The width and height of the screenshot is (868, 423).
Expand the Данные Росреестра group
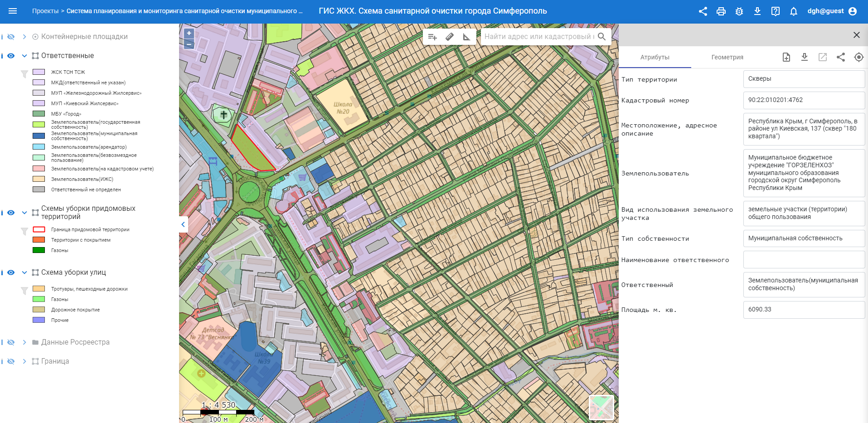(24, 342)
